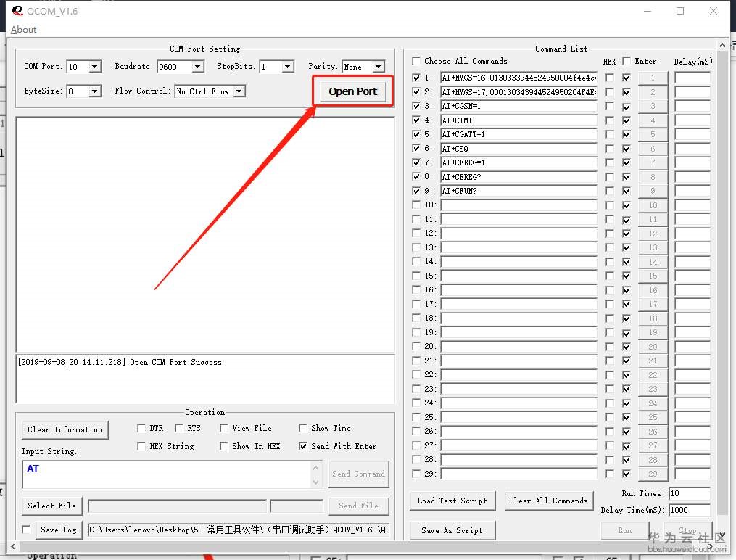Image resolution: width=736 pixels, height=560 pixels.
Task: Uncheck Enter checkbox for row 7
Action: click(627, 162)
